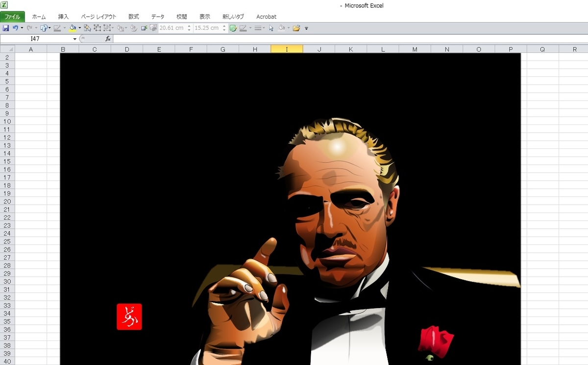Adjust the width stepper arrows
The width and height of the screenshot is (588, 365).
[x=224, y=28]
